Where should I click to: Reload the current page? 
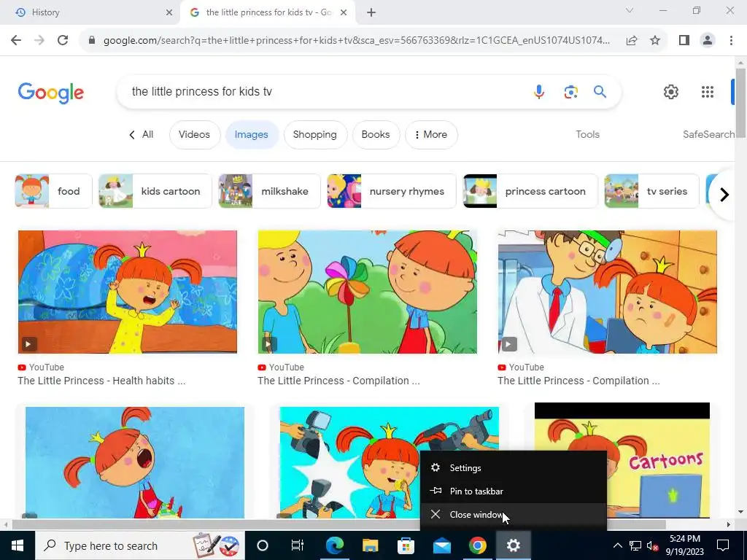coord(63,40)
